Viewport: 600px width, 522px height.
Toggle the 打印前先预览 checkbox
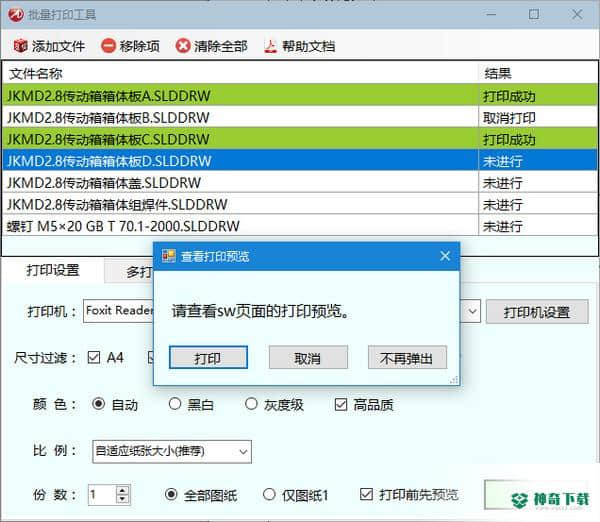(366, 494)
